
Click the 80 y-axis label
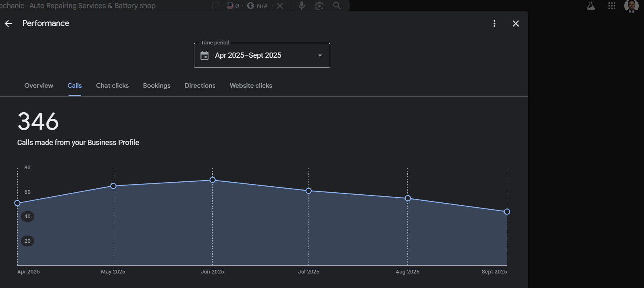pos(27,168)
